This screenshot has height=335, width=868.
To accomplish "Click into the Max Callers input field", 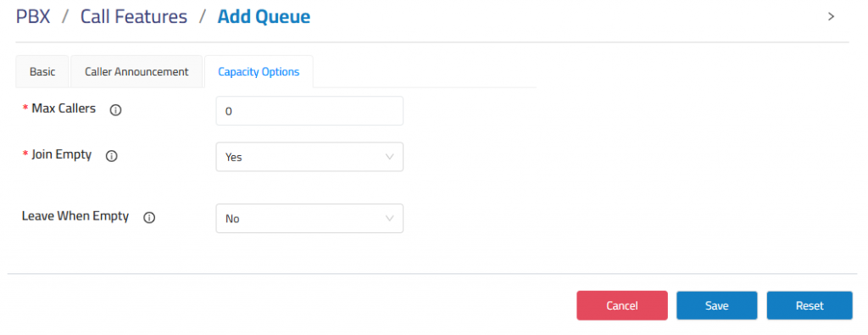I will 309,111.
